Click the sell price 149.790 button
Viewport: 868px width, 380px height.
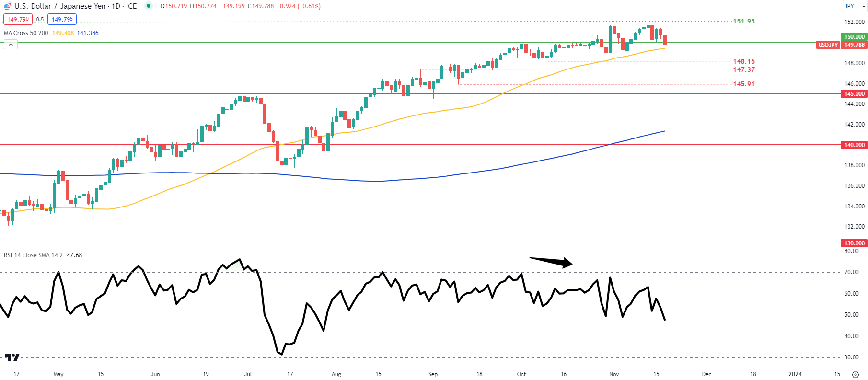(x=18, y=20)
